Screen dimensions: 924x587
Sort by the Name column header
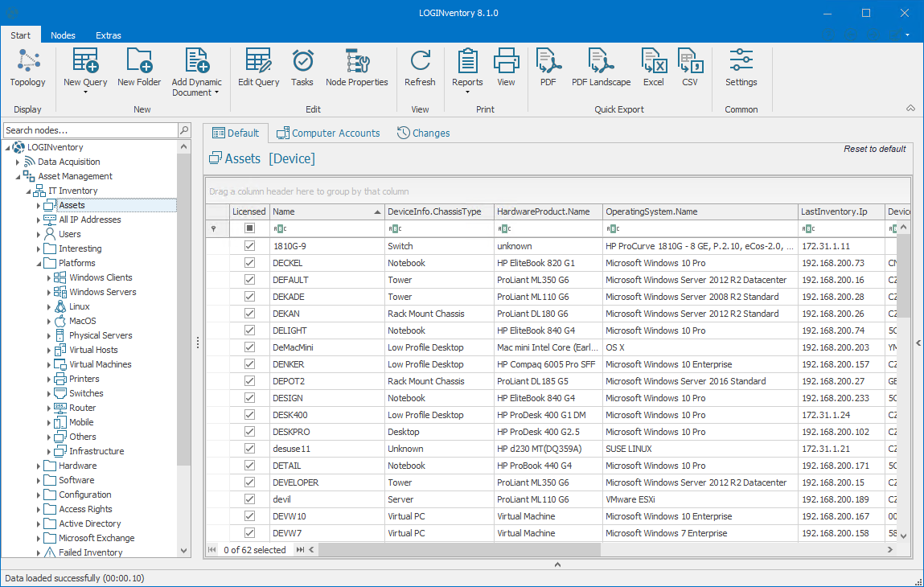pyautogui.click(x=326, y=211)
